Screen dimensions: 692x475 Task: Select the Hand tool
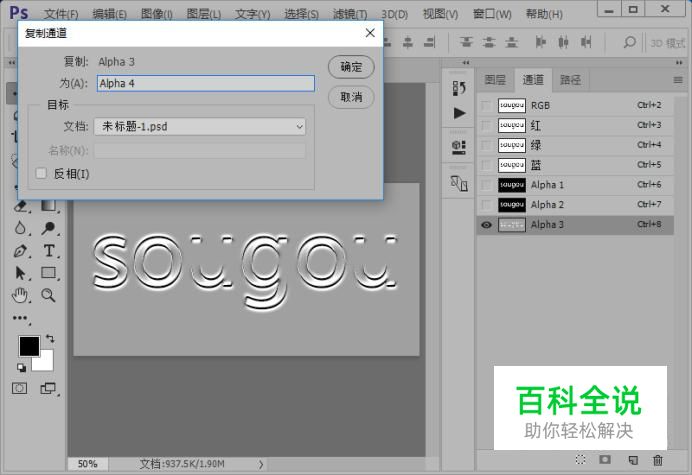20,295
